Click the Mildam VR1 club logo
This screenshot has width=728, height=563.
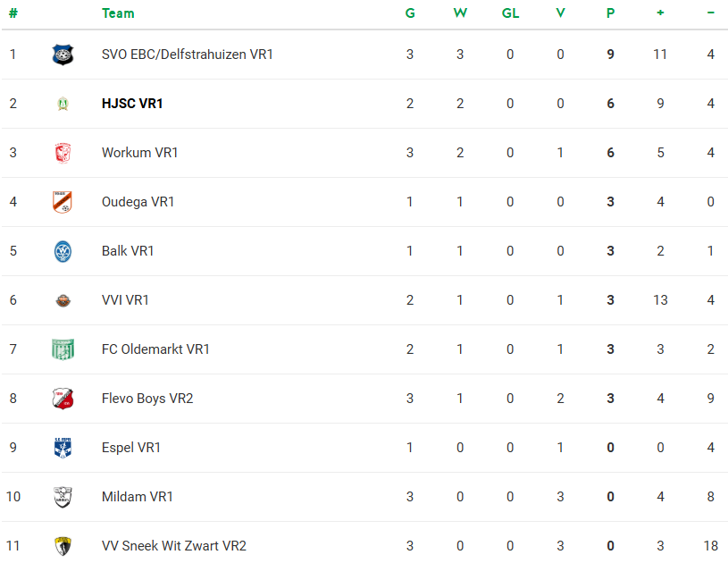pyautogui.click(x=63, y=497)
